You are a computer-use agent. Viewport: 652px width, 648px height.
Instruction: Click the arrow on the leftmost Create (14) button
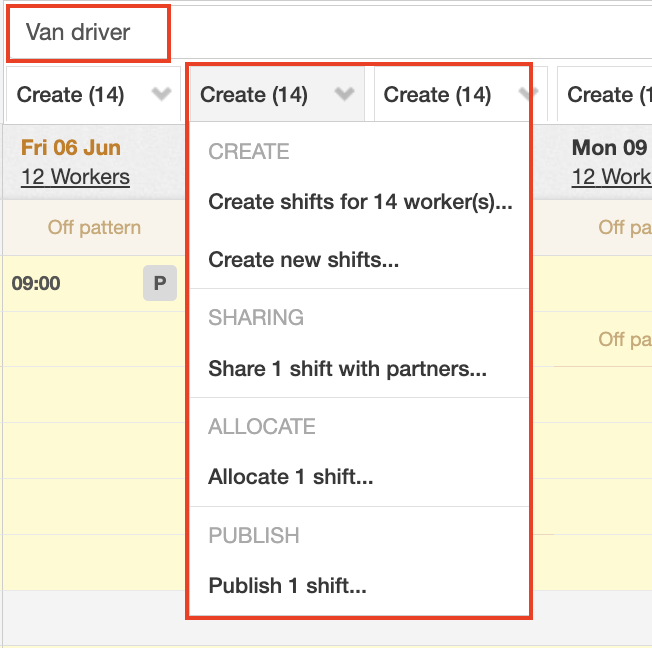[161, 95]
